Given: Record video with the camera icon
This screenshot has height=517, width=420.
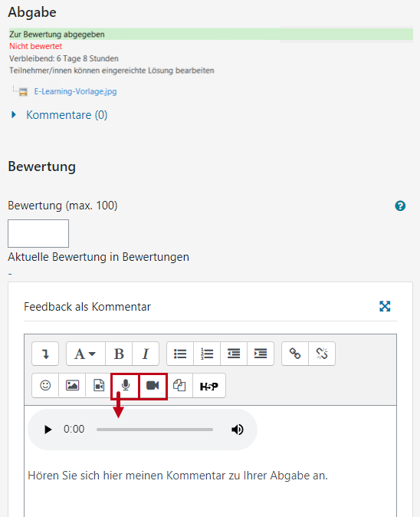Looking at the screenshot, I should coord(153,385).
